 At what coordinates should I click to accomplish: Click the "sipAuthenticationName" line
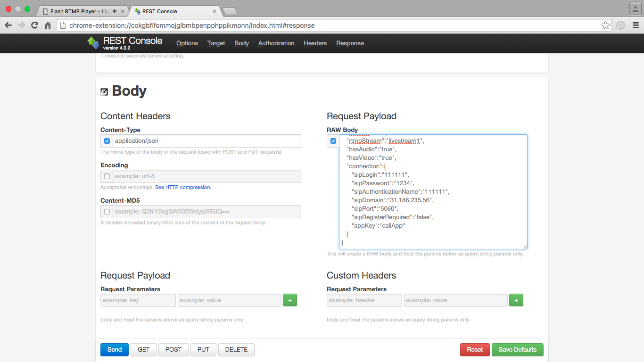[401, 192]
